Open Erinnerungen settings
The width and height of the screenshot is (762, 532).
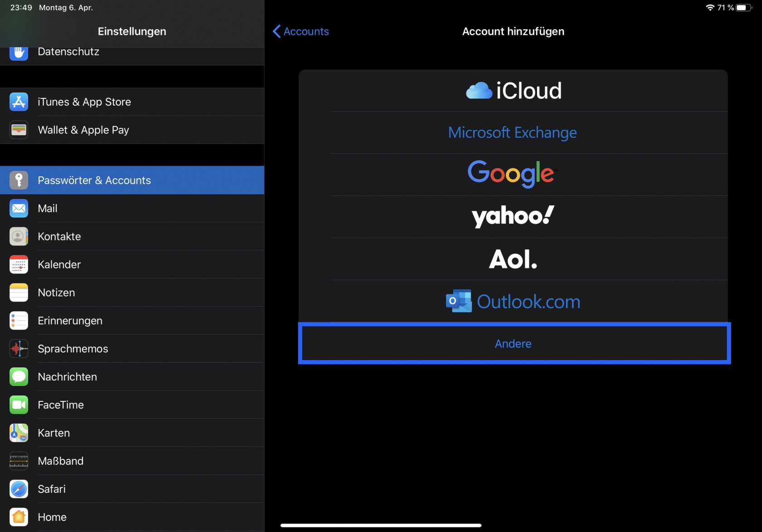coord(132,321)
